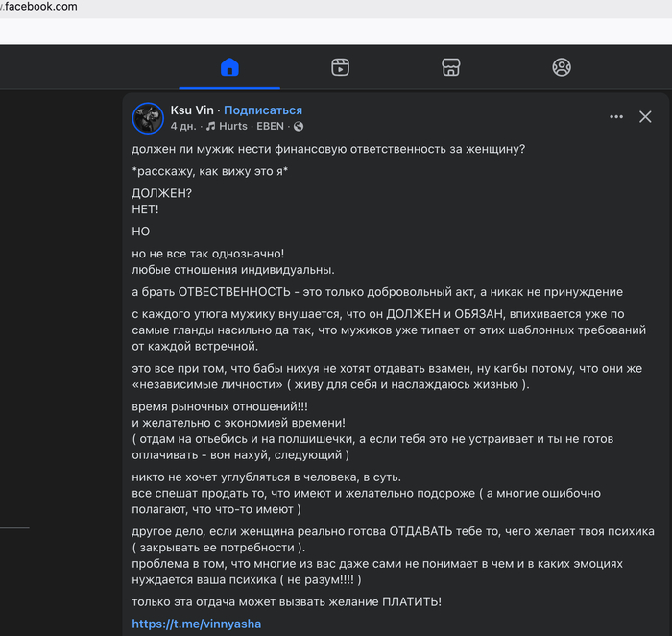Viewport: 672px width, 636px height.
Task: Follow the author via Подписаться
Action: (263, 110)
